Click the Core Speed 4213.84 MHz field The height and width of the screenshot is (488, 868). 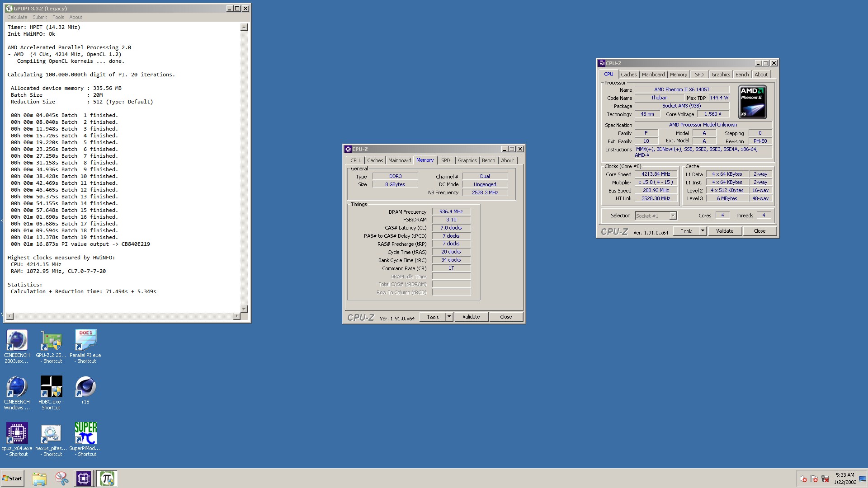656,174
